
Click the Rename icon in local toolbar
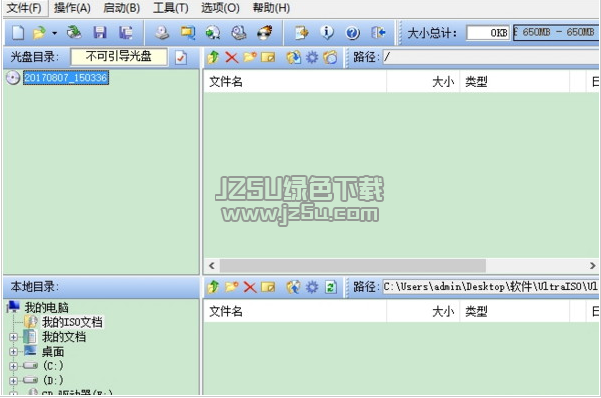click(x=268, y=287)
